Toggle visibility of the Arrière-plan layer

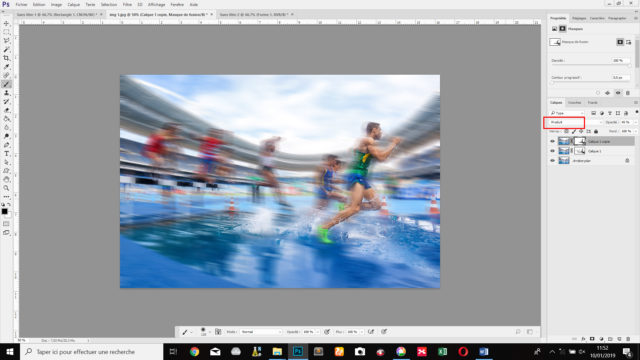pos(552,161)
